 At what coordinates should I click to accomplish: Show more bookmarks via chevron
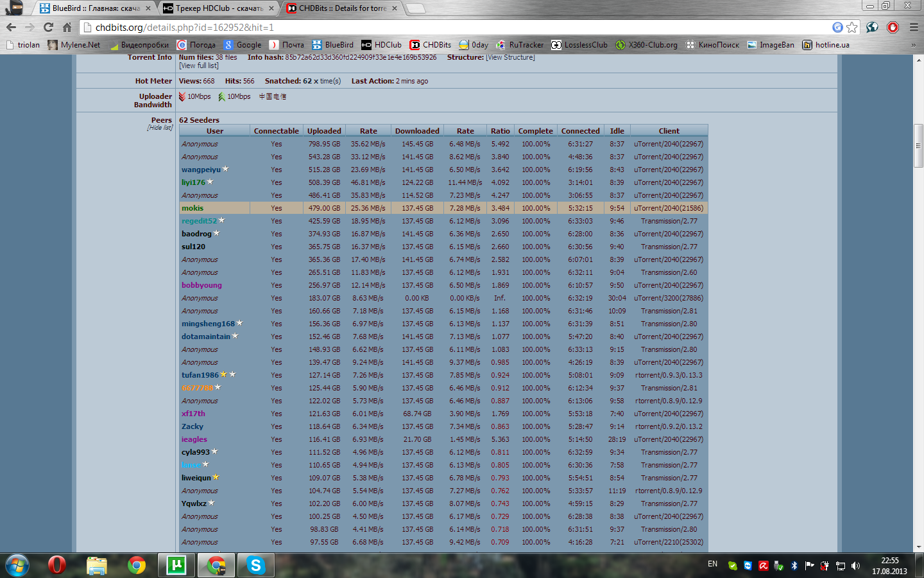[914, 45]
